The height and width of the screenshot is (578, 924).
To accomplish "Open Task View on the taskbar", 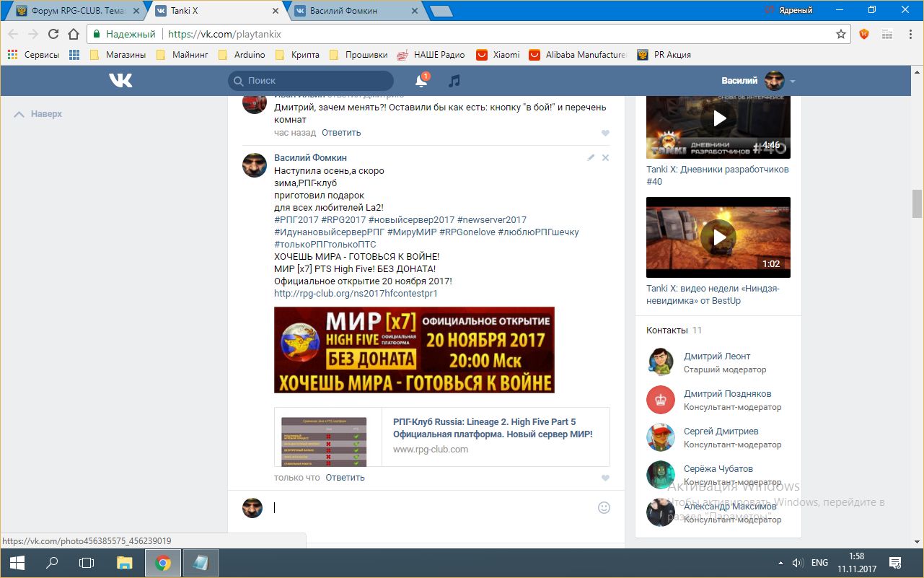I will click(x=87, y=563).
